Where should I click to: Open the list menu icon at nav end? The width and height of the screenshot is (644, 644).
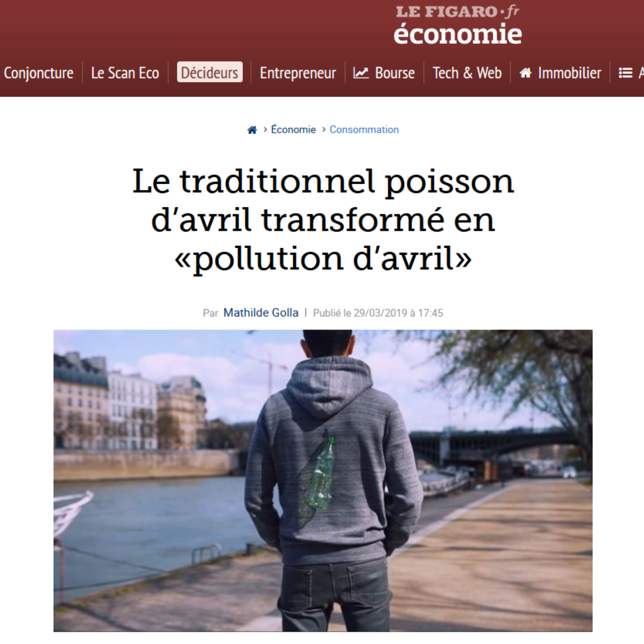click(625, 73)
